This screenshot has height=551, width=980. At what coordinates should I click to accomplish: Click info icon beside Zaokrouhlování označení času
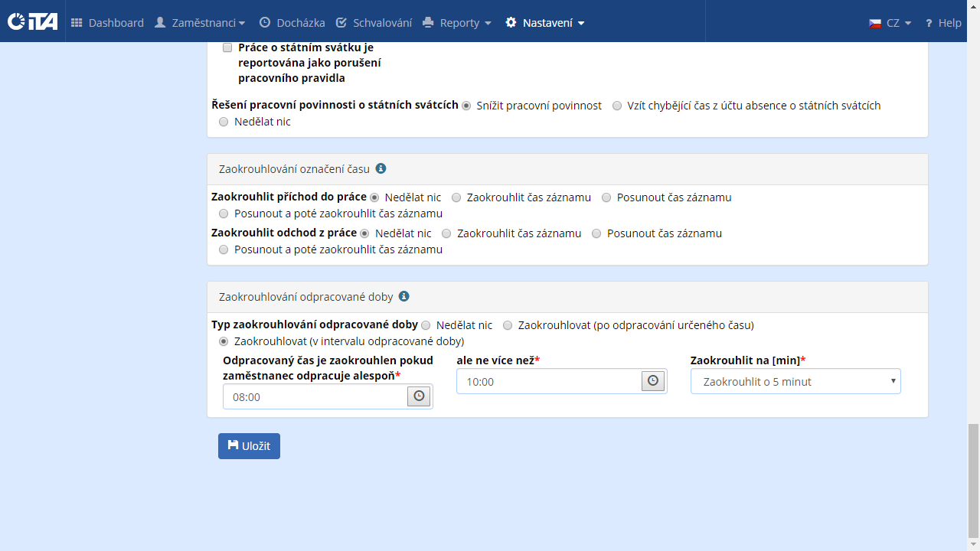coord(381,168)
